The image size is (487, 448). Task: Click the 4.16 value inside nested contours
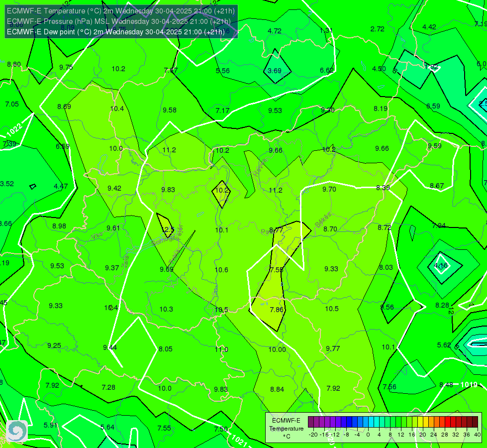coord(441,265)
